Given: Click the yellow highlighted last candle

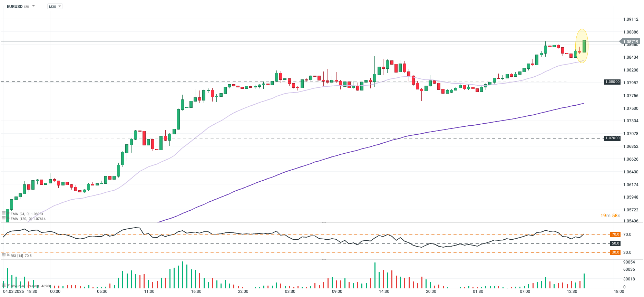Looking at the screenshot, I should [584, 46].
